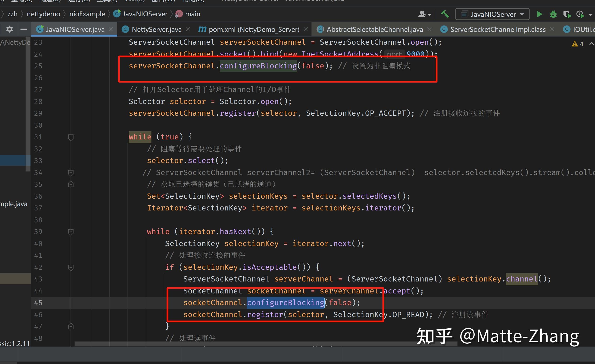Close the NettyServer.java tab
The width and height of the screenshot is (595, 364).
[188, 29]
